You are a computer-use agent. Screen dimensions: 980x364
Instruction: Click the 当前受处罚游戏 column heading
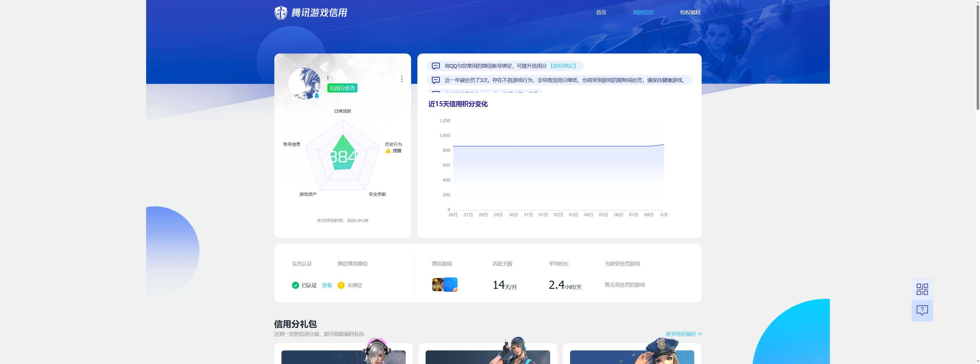pos(622,264)
